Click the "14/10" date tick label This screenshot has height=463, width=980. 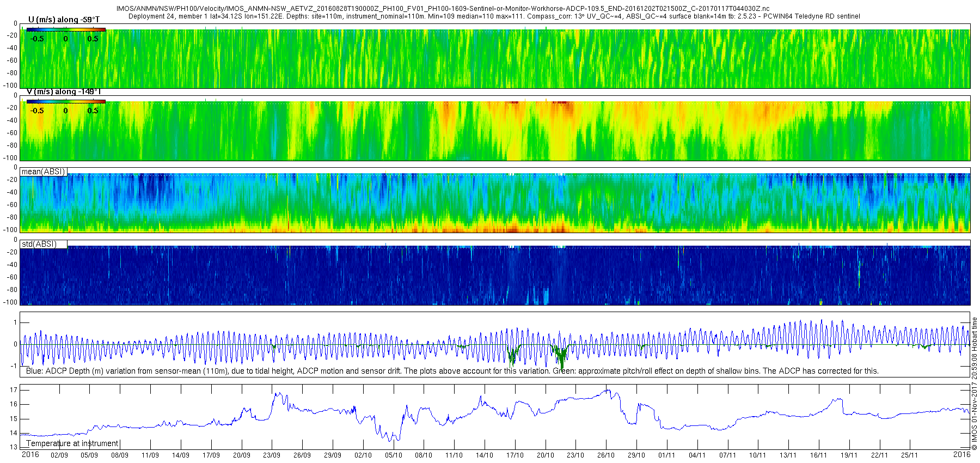[x=485, y=455]
